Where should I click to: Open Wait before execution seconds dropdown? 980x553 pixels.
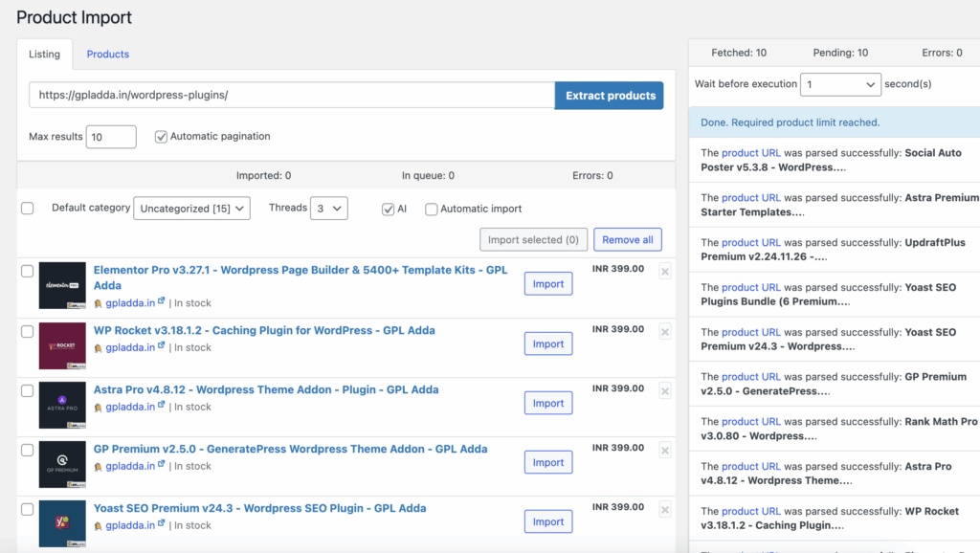pyautogui.click(x=840, y=84)
